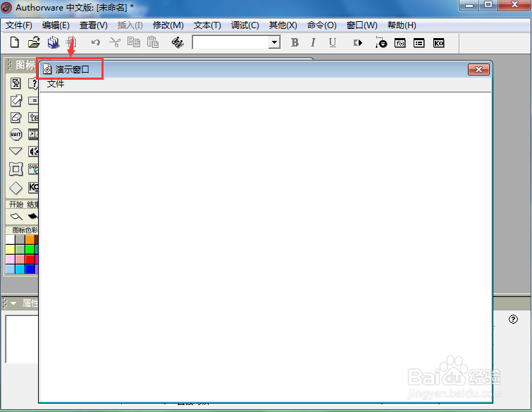The image size is (532, 412).
Task: Toggle Bold formatting button
Action: pyautogui.click(x=295, y=42)
